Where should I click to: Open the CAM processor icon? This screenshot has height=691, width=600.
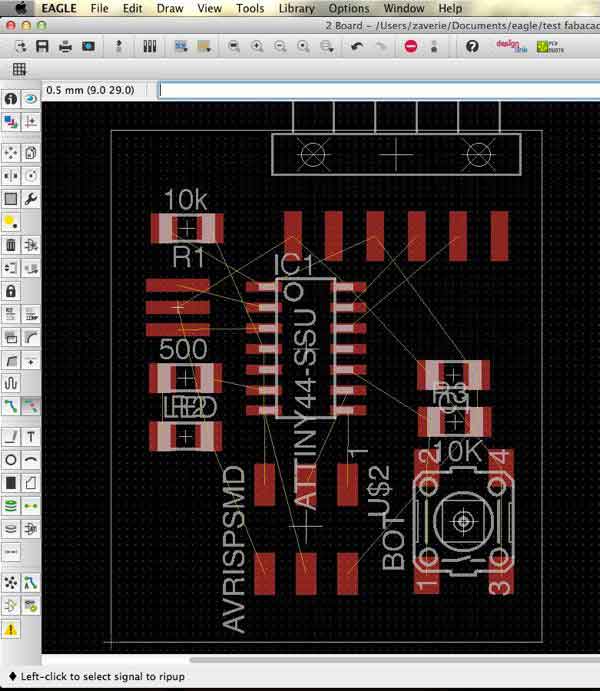[x=88, y=46]
